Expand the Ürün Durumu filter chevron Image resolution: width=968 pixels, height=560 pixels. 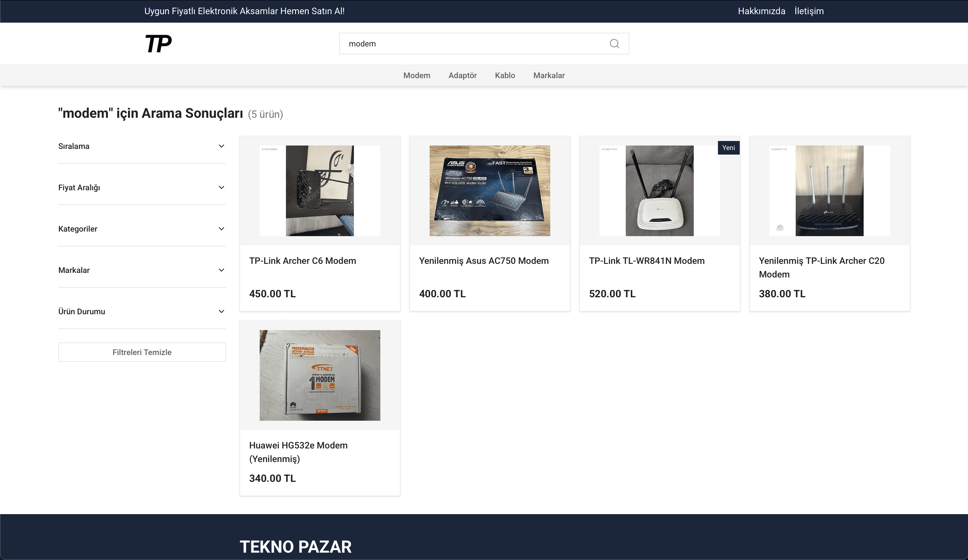(221, 311)
